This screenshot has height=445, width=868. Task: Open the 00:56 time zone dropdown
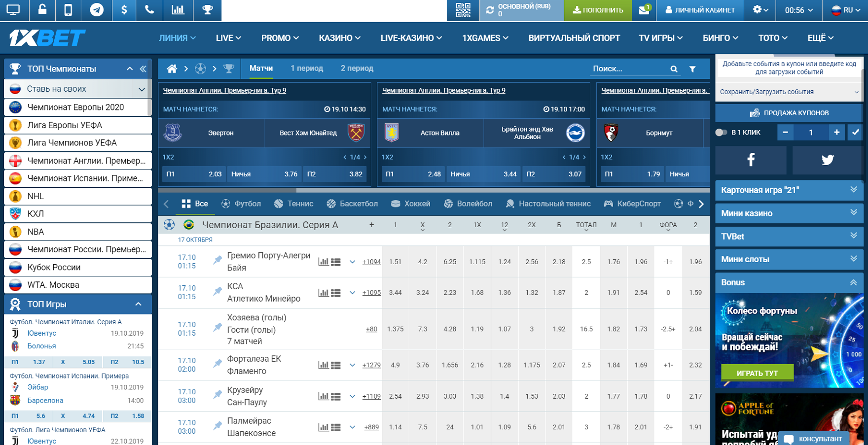click(x=799, y=10)
